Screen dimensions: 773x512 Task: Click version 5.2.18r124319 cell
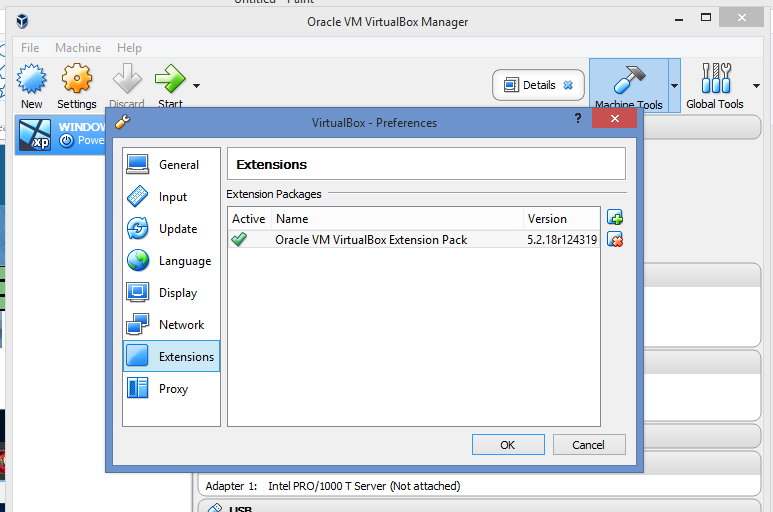562,239
